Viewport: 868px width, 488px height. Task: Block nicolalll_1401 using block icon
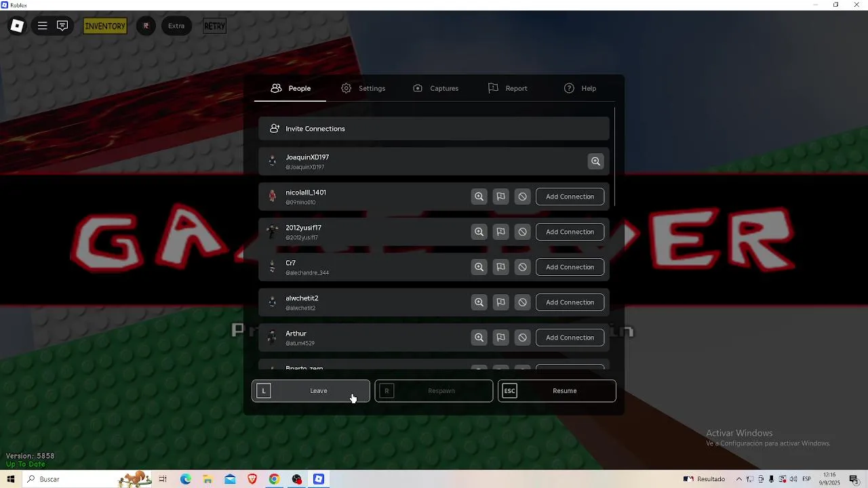522,197
